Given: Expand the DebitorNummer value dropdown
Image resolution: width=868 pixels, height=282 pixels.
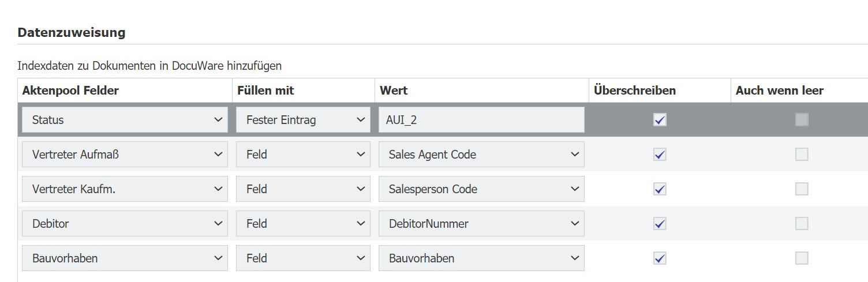Looking at the screenshot, I should [481, 224].
